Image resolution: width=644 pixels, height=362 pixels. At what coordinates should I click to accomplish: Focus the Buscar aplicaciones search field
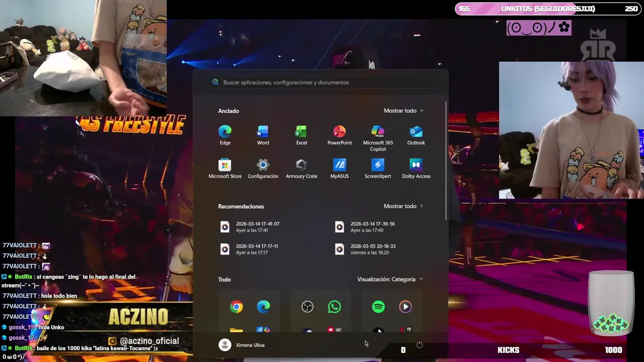pyautogui.click(x=321, y=82)
